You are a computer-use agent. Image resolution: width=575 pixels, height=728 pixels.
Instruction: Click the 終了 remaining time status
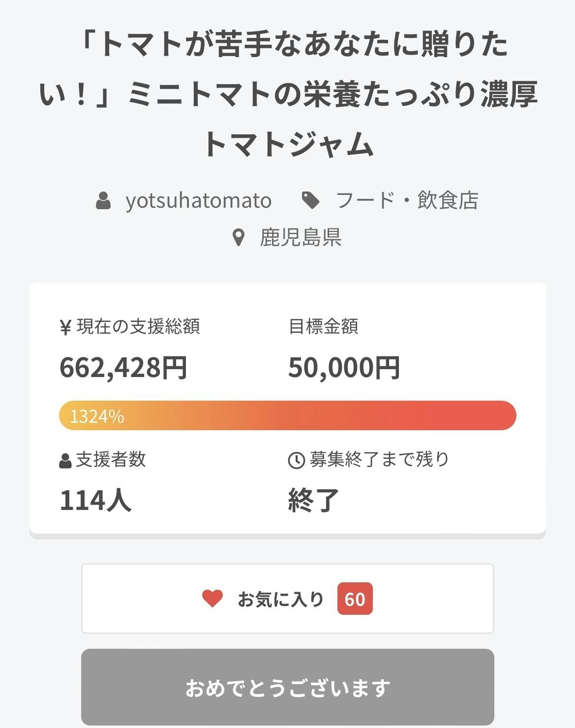pos(314,500)
